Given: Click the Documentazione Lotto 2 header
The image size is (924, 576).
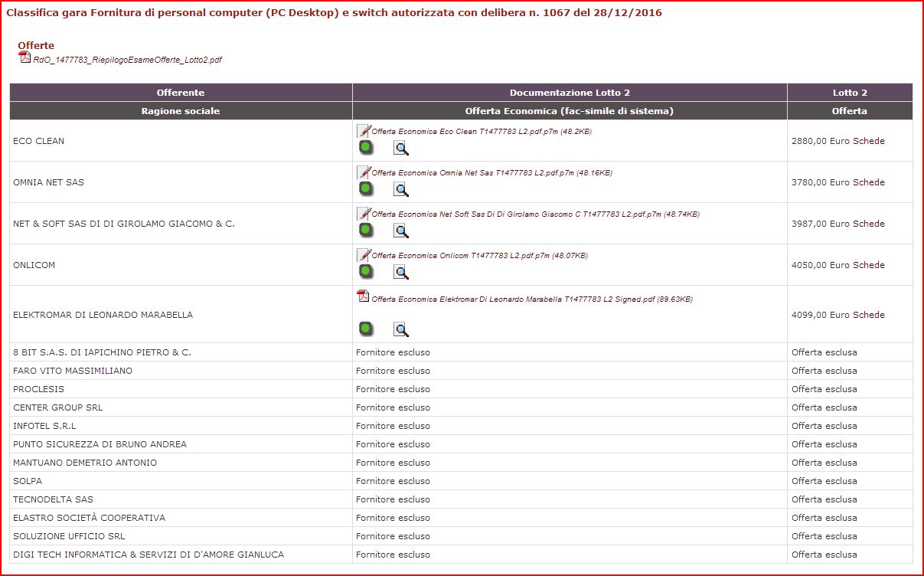Looking at the screenshot, I should pos(570,93).
